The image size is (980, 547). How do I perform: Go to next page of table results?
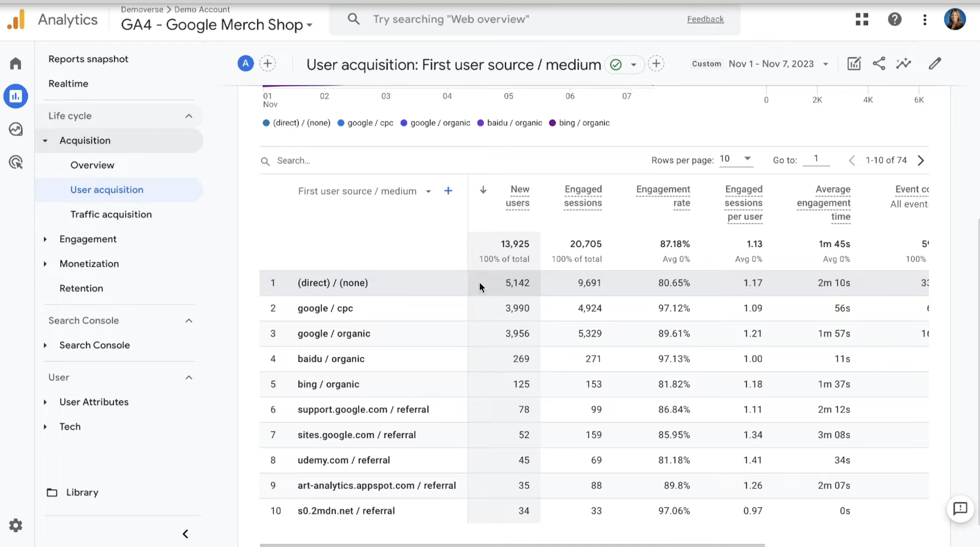[921, 160]
